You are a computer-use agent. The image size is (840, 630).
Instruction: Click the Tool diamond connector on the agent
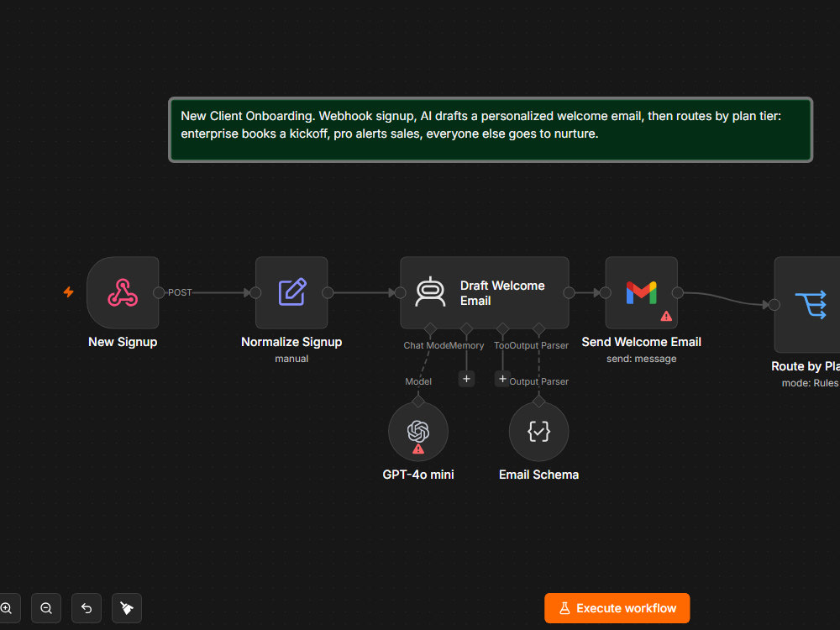click(x=502, y=329)
